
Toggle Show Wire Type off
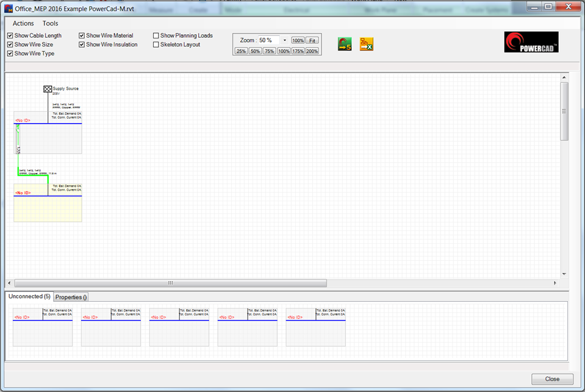[x=10, y=53]
